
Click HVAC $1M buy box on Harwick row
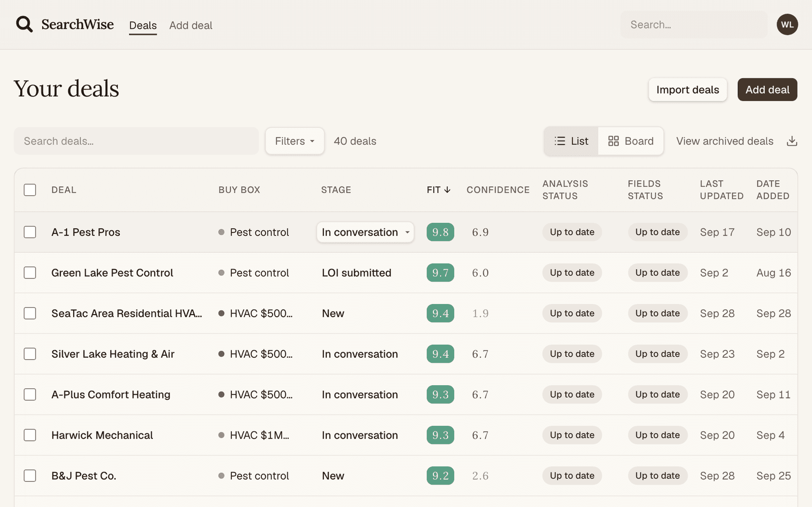[x=254, y=435]
